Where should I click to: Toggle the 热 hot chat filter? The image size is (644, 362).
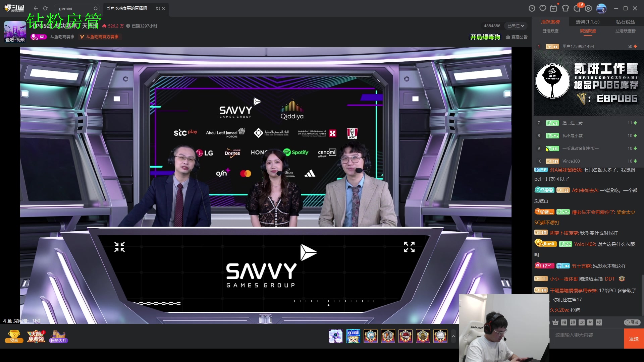click(x=590, y=322)
